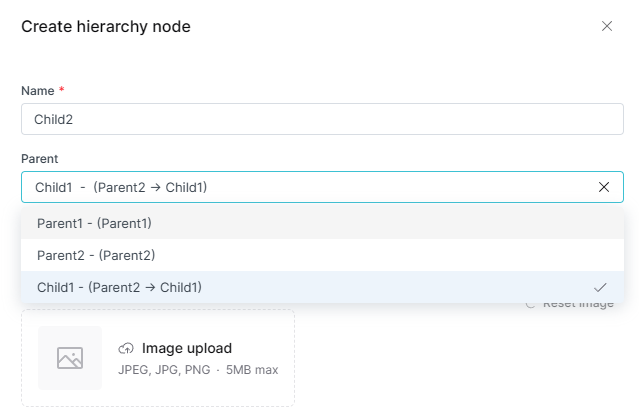Click the image placeholder picture icon
This screenshot has width=639, height=416.
[x=70, y=358]
